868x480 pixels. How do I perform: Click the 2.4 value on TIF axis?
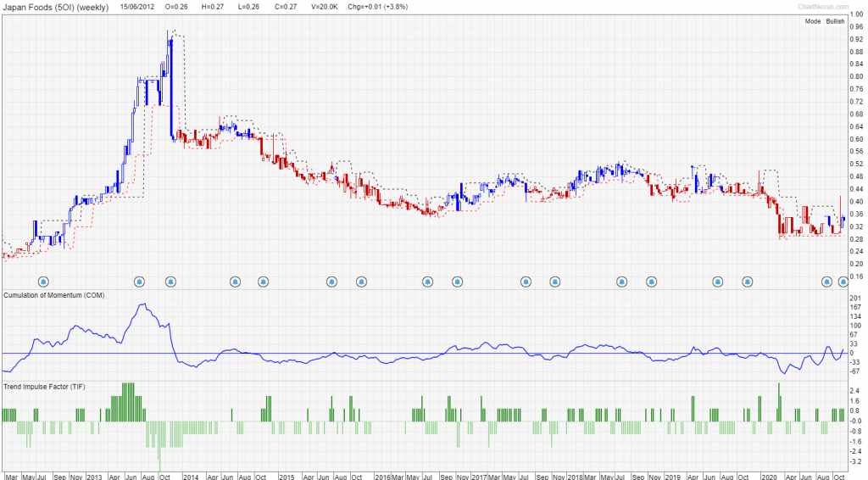tap(856, 391)
